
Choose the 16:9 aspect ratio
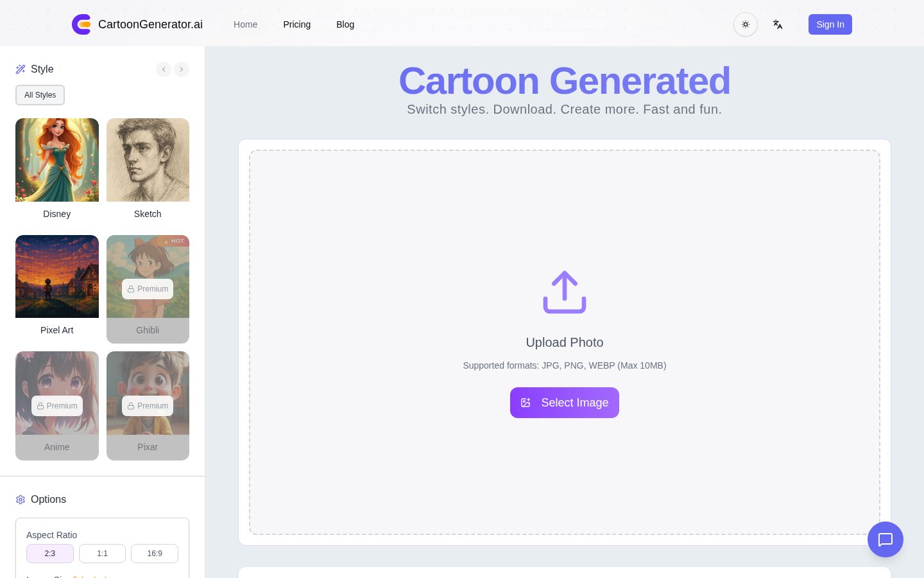click(x=155, y=554)
